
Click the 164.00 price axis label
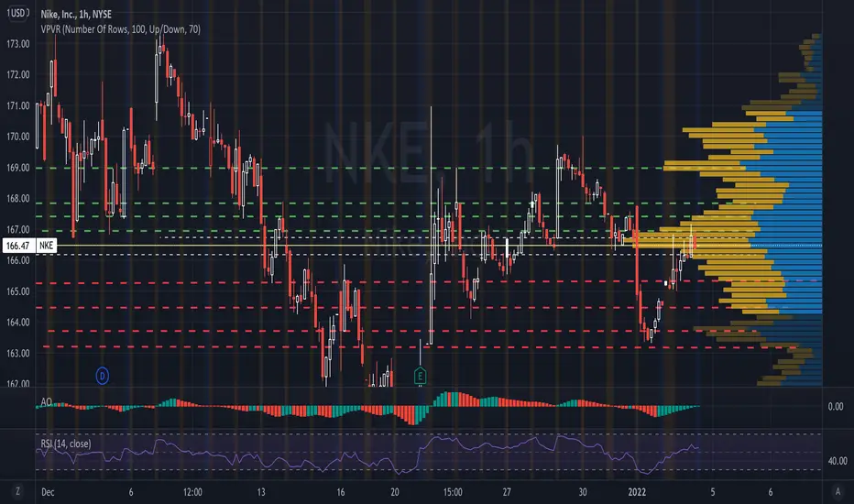pos(18,323)
